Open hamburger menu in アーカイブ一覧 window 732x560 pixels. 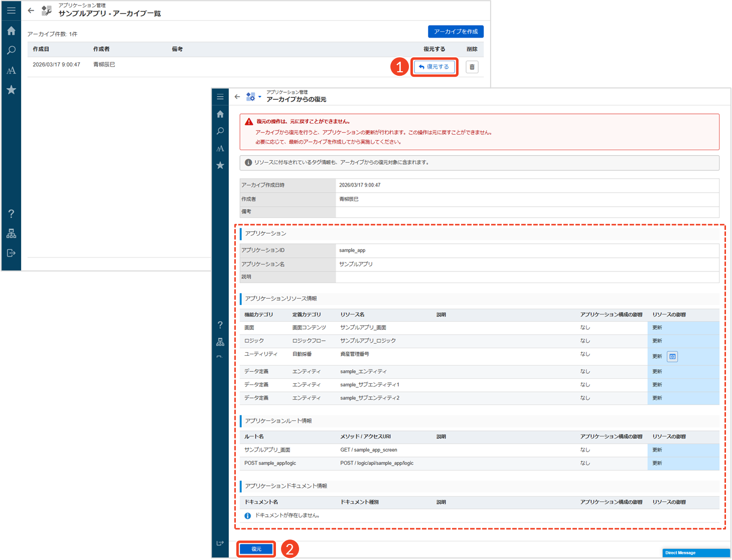[11, 10]
